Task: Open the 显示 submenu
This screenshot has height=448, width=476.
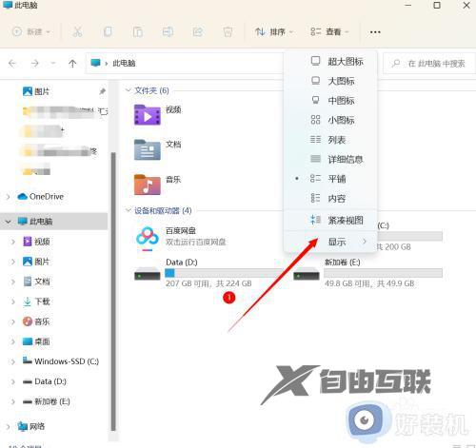Action: (330, 242)
